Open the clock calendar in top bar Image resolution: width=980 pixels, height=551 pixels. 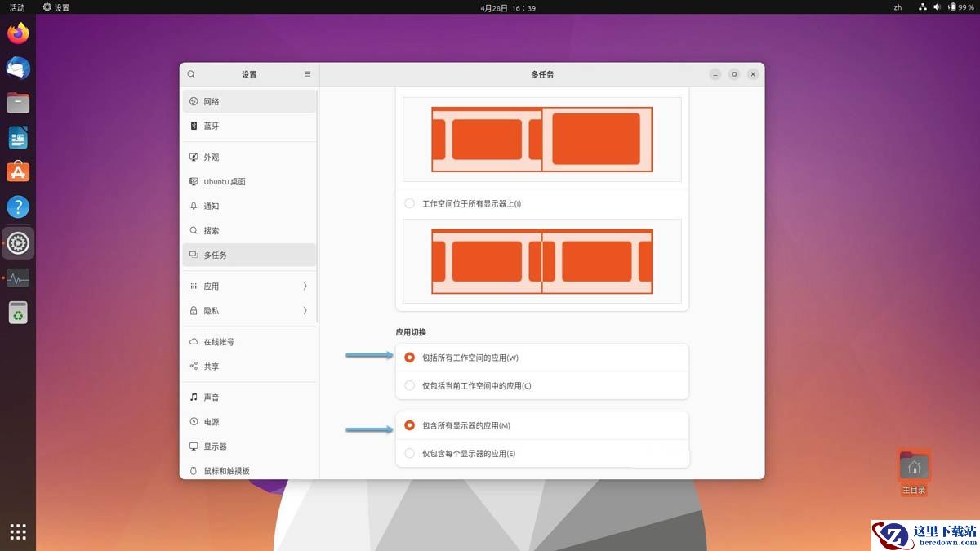click(508, 7)
